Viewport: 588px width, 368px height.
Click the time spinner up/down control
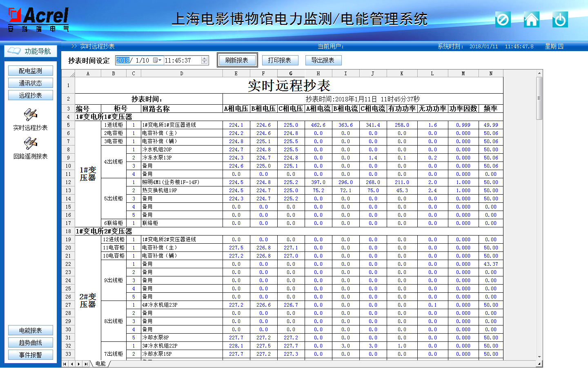tap(205, 61)
